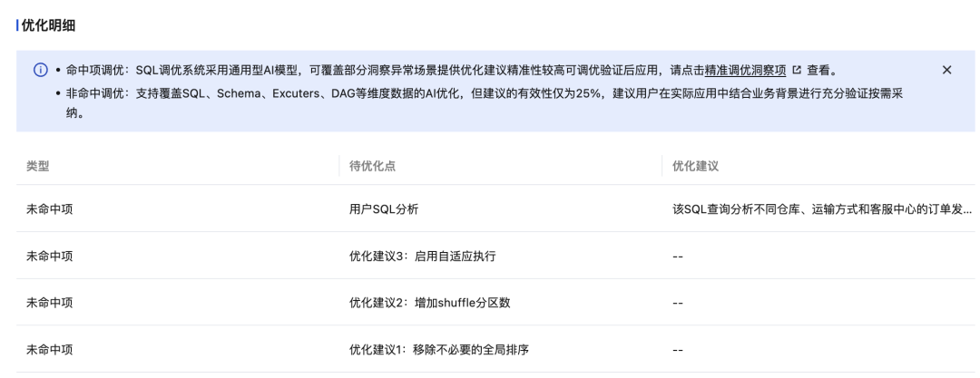
Task: Click the info icon in the notice banner
Action: 40,70
